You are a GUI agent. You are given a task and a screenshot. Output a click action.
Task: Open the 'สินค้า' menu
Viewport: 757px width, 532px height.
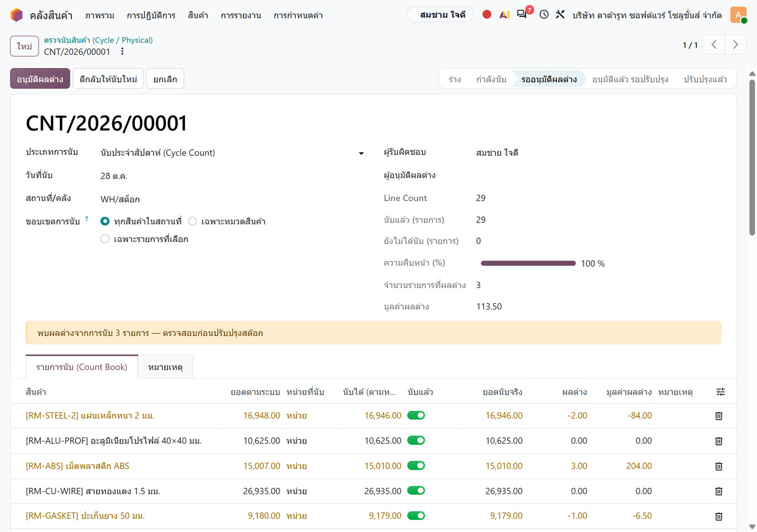198,15
